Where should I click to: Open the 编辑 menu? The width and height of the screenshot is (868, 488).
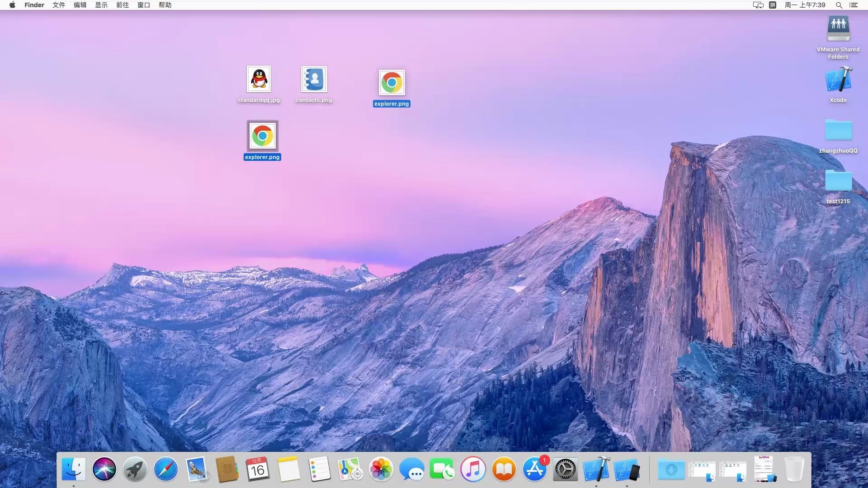(80, 5)
